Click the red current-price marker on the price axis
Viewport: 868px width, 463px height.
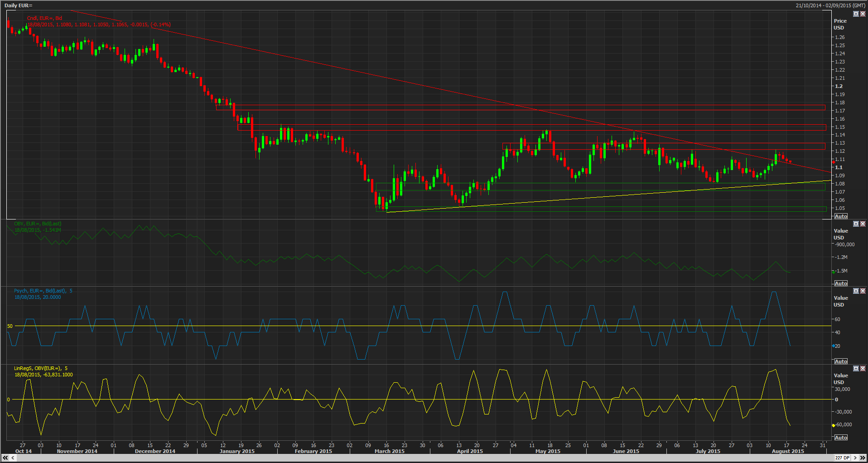point(834,162)
